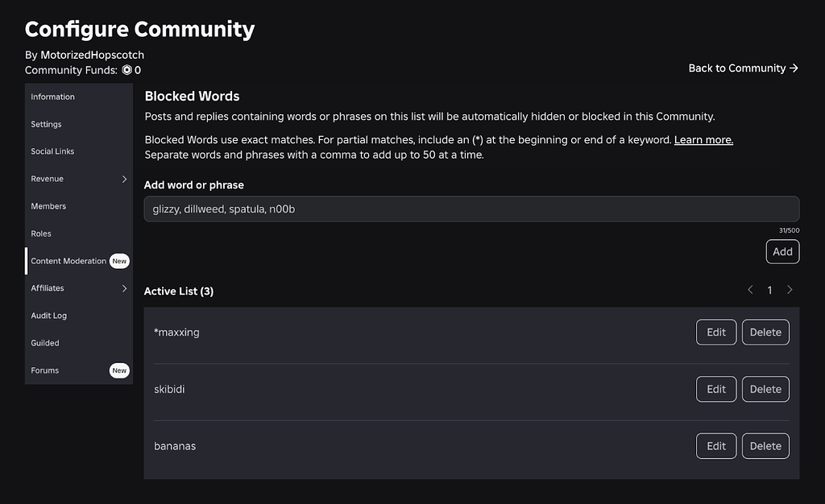Click the New badge next to Content Moderation
The image size is (825, 504).
pyautogui.click(x=119, y=261)
